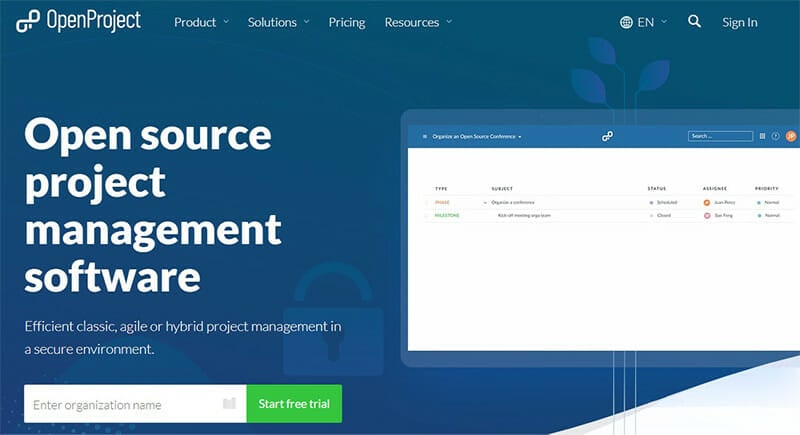Click Sue Fong's avatar icon
This screenshot has height=435, width=800.
click(707, 216)
